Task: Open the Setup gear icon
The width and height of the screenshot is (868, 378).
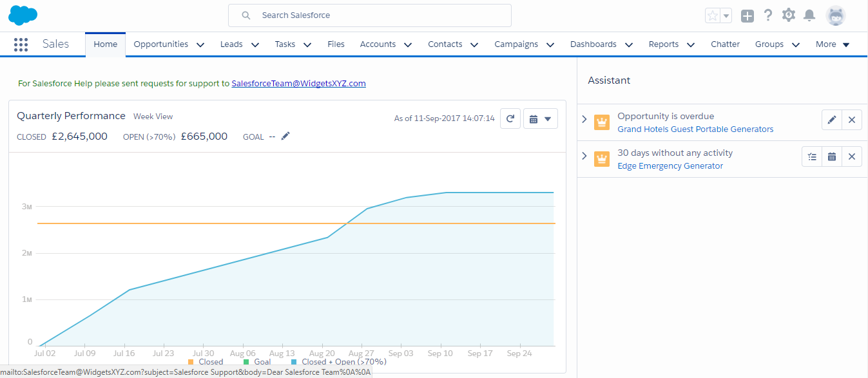Action: [x=789, y=15]
